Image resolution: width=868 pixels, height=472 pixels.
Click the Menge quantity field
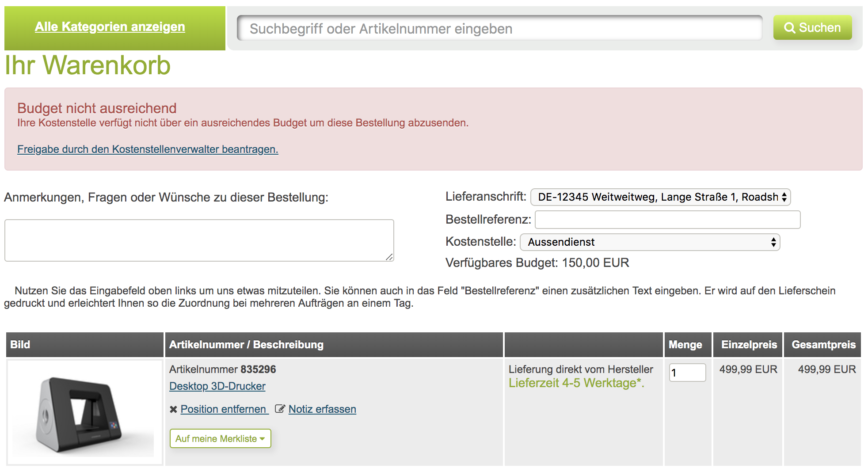point(687,373)
